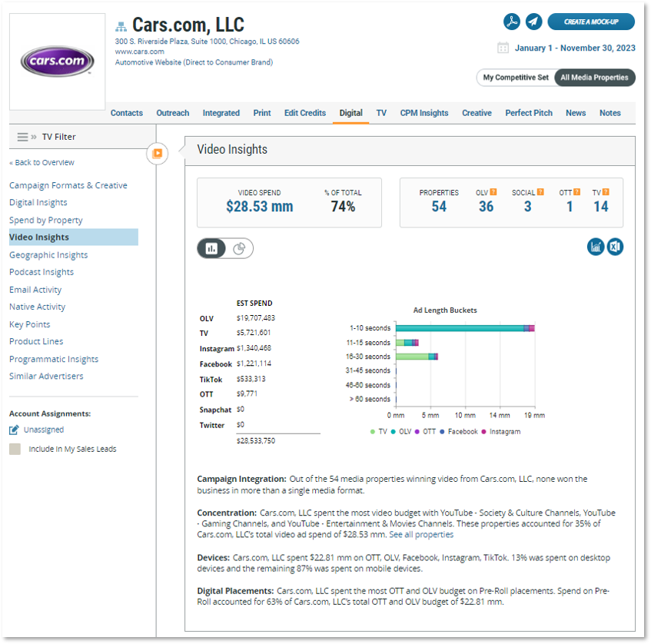Click the orange video insights icon
Screen dimensions: 651x644
click(158, 154)
